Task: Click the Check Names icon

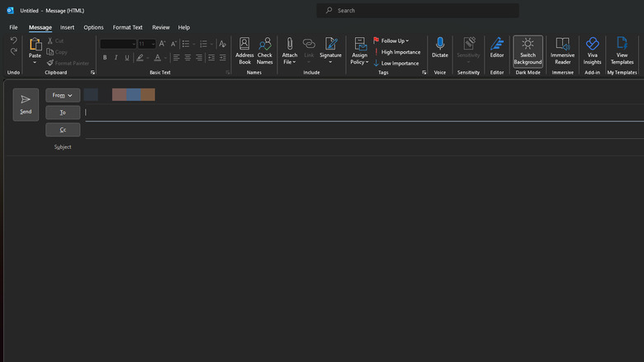Action: tap(264, 50)
